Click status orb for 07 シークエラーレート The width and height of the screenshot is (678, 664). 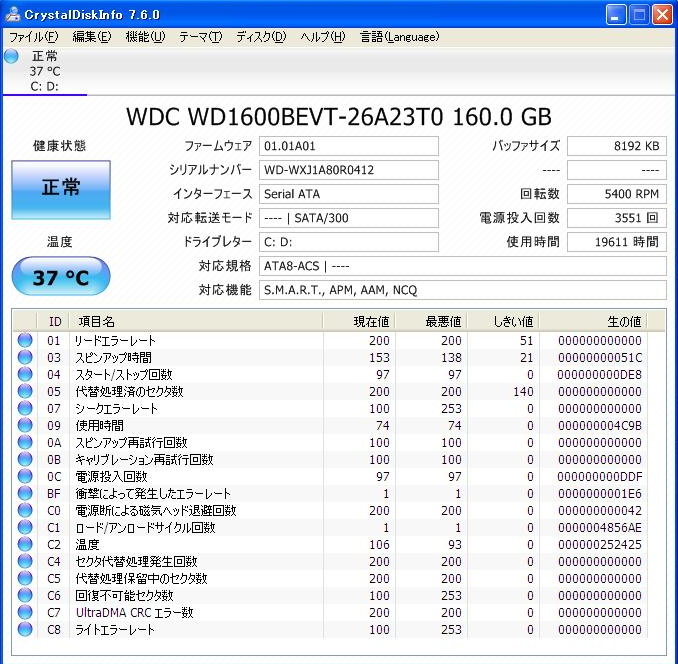[25, 409]
